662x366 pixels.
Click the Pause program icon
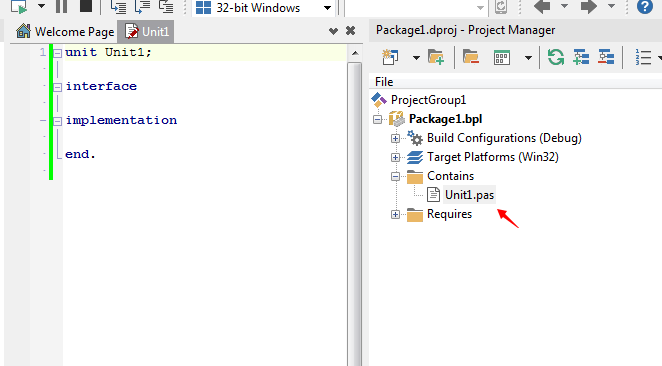pyautogui.click(x=62, y=6)
